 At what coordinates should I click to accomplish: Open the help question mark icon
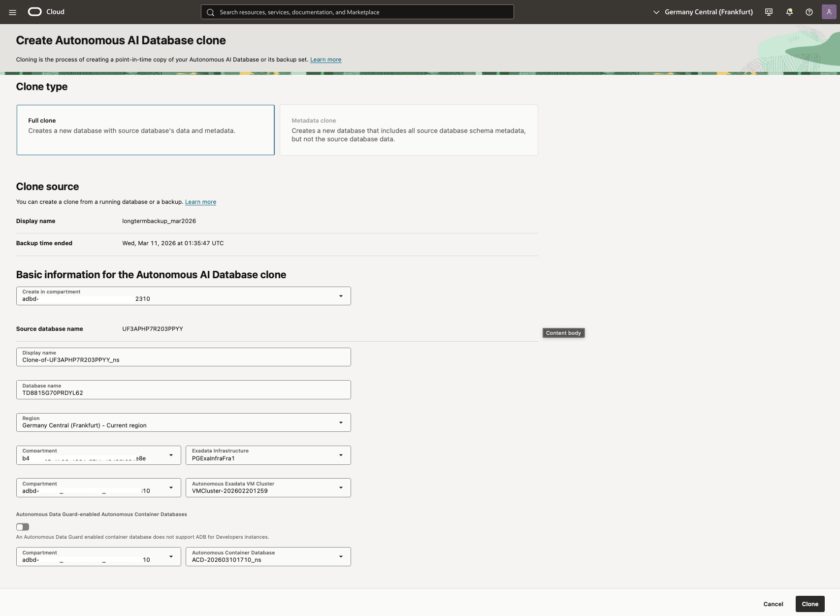(x=809, y=12)
